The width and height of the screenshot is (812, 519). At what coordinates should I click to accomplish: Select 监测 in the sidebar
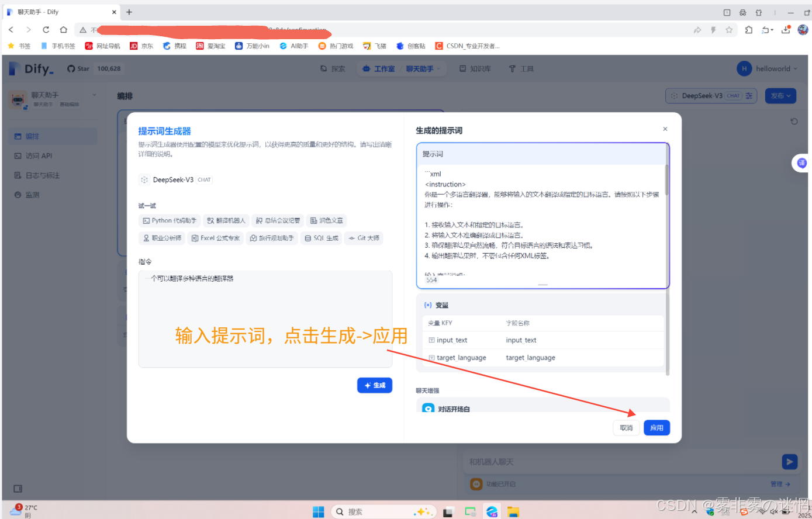click(53, 195)
